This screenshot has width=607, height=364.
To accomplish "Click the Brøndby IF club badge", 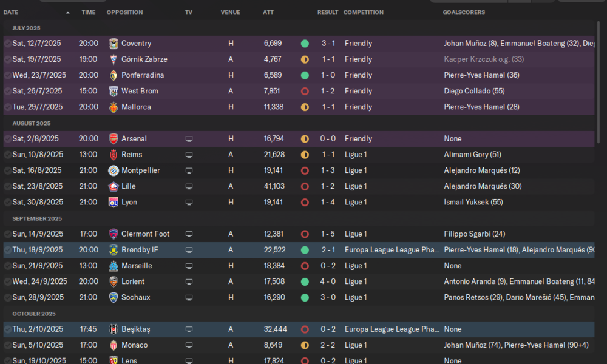I will point(113,250).
